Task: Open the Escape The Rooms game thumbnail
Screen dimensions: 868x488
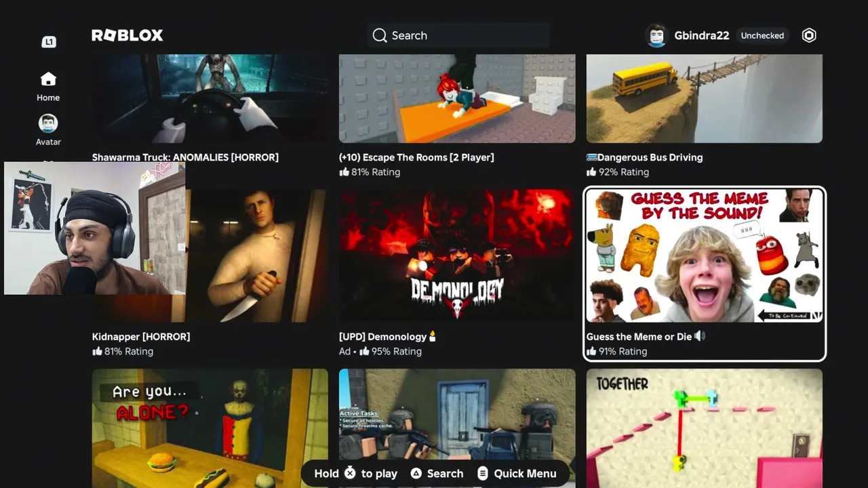Action: pyautogui.click(x=457, y=99)
